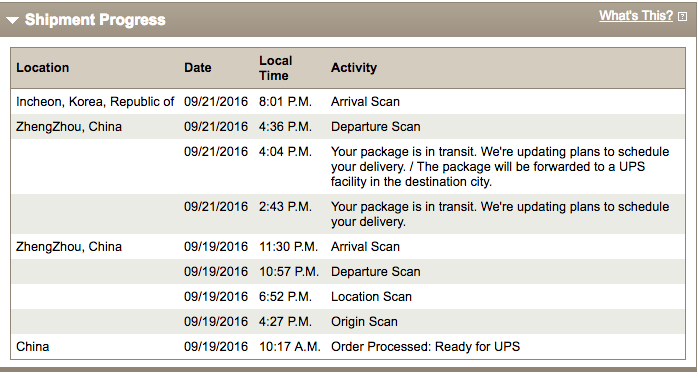698x378 pixels.
Task: Click the Location Scan activity entry
Action: click(x=371, y=297)
